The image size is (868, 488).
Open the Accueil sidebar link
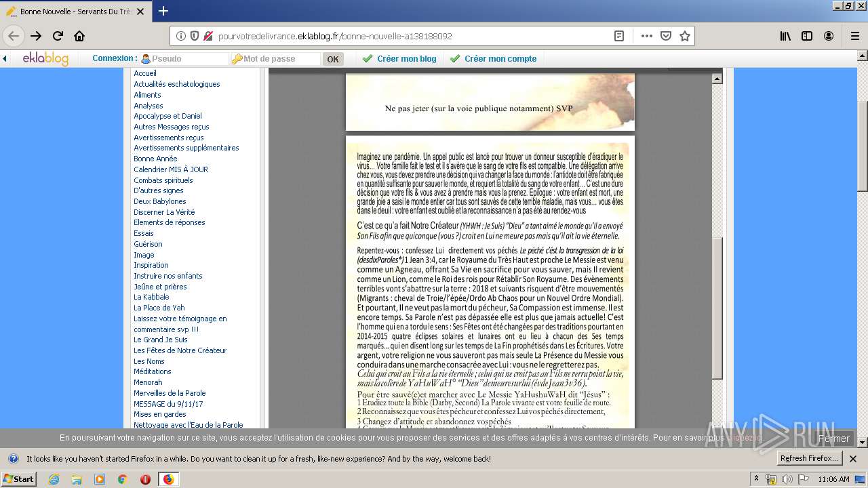145,73
